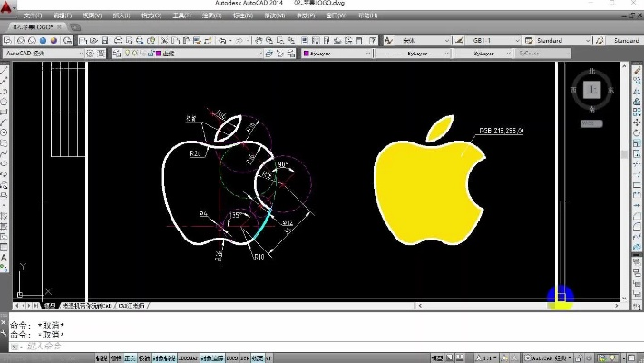Click the Undo arrow icon

coord(221,41)
